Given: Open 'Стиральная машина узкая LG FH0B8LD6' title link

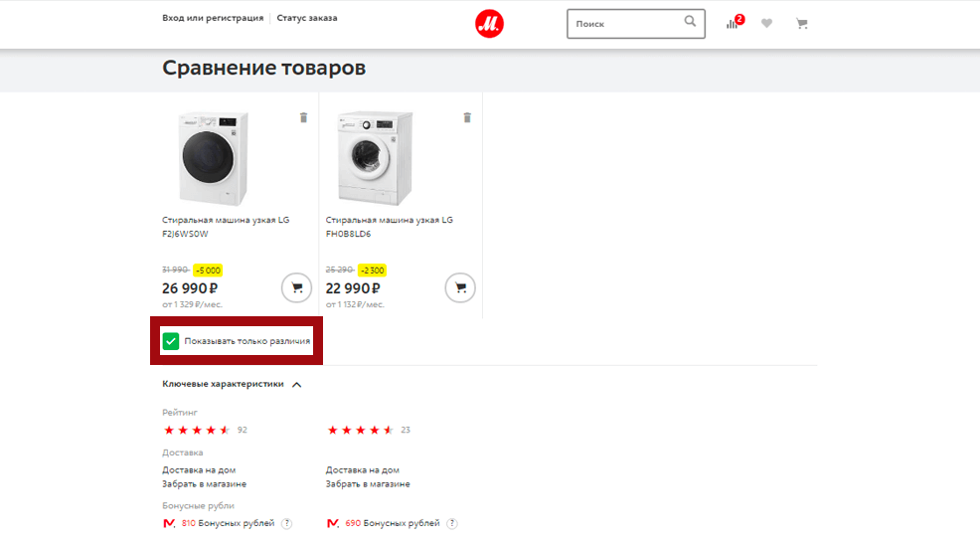Looking at the screenshot, I should [389, 227].
